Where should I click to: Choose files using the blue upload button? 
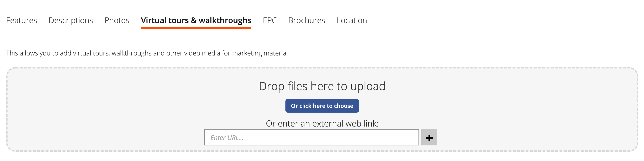(x=322, y=106)
